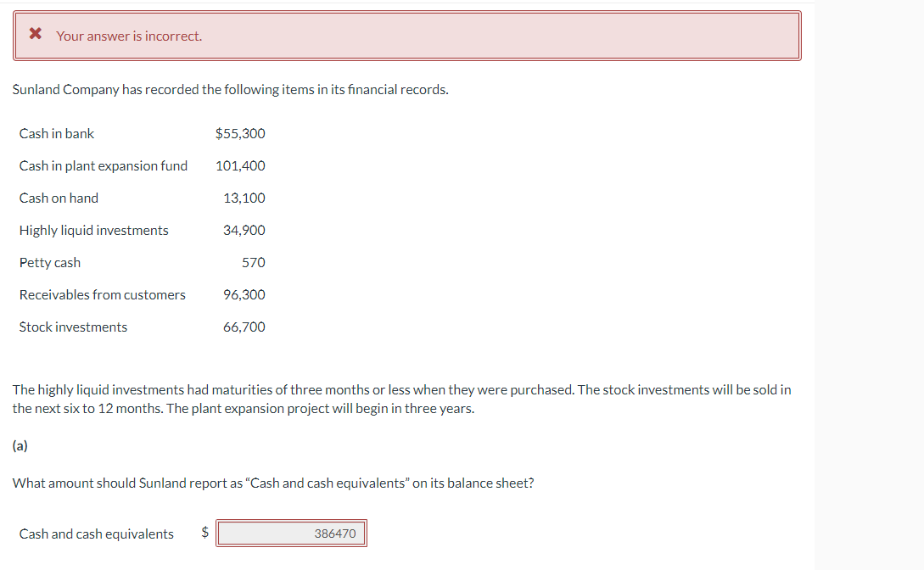Select the question text about cash equivalents

272,483
